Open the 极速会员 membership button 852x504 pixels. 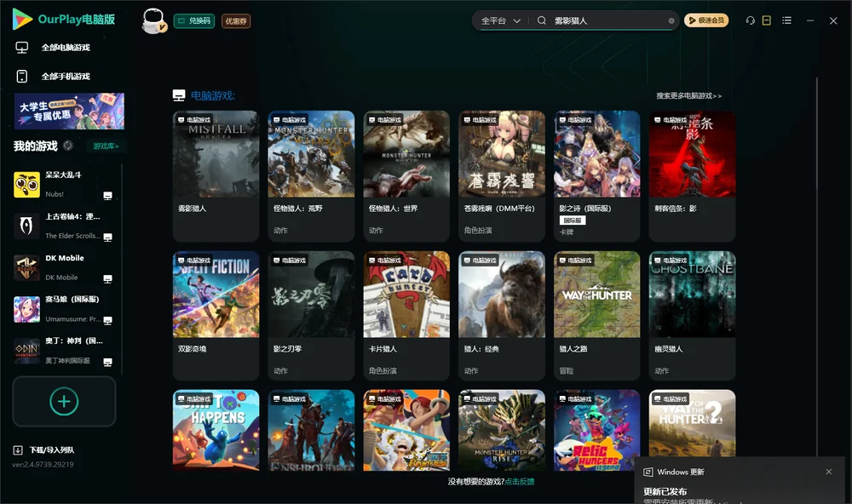[706, 20]
